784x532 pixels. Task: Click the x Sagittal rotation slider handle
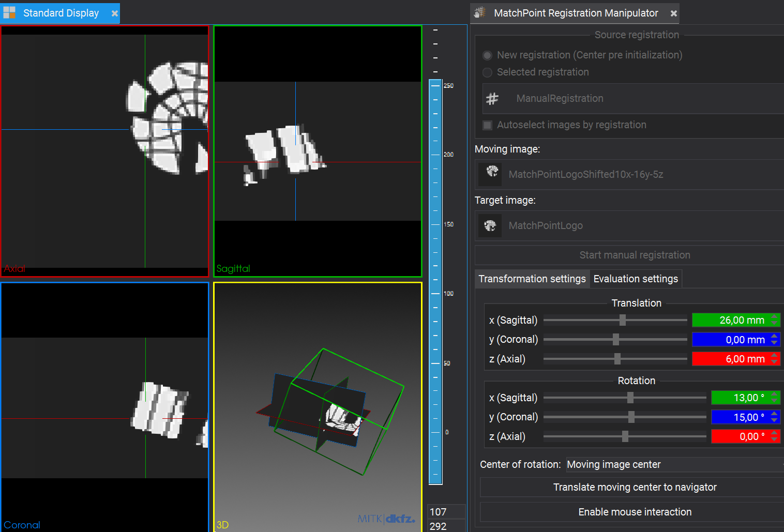click(630, 398)
